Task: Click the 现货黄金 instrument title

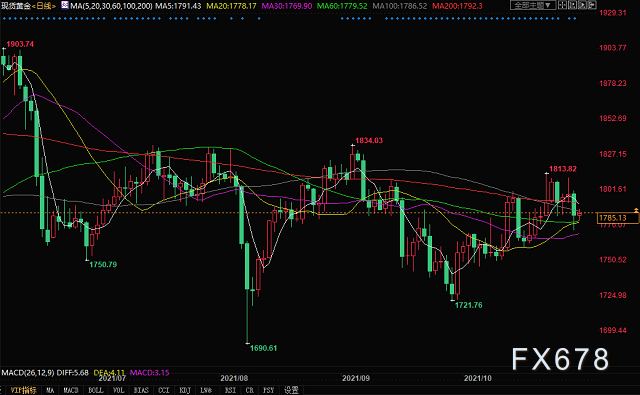Action: 16,6
